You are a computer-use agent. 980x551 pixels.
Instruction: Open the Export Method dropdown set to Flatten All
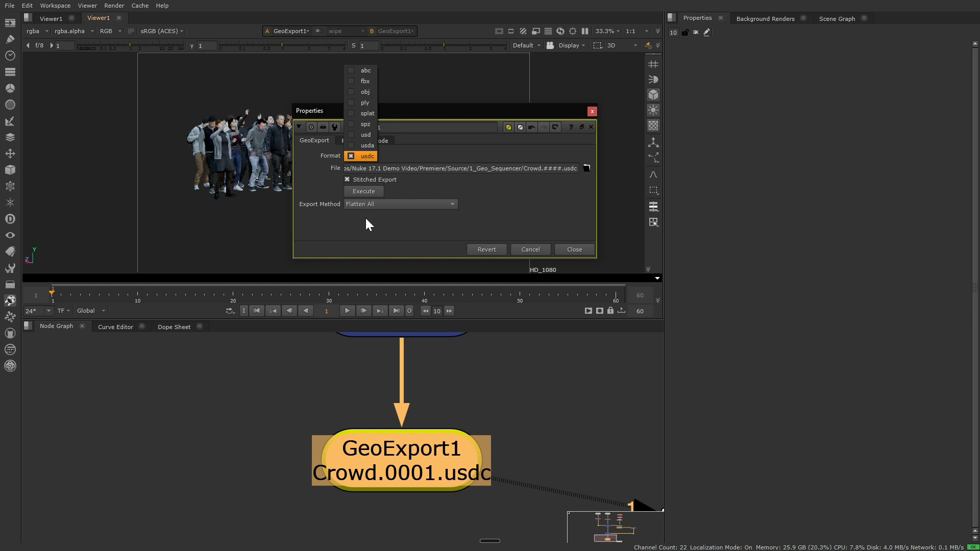coord(401,204)
